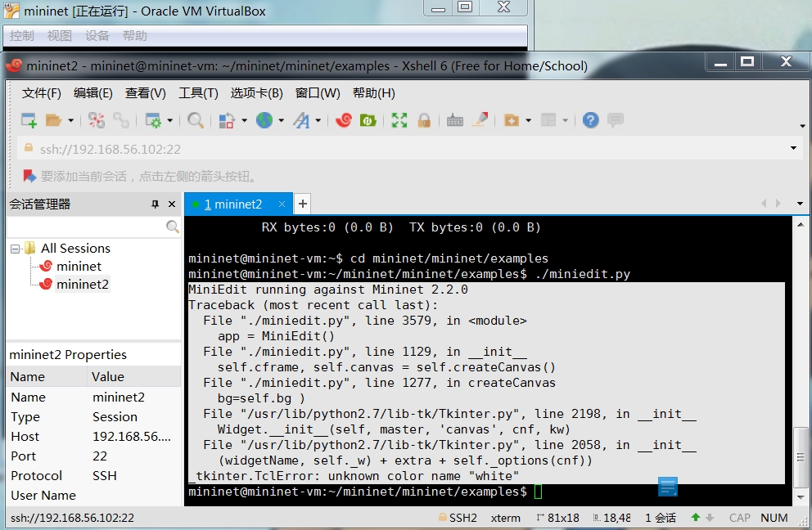This screenshot has height=530, width=812.
Task: Open the 窗口(W) menu
Action: [x=318, y=93]
